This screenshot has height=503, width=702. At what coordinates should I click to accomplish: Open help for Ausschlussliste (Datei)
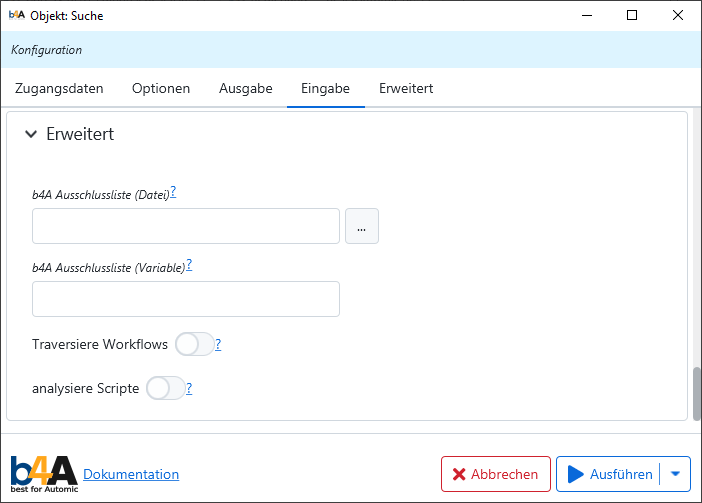point(173,192)
